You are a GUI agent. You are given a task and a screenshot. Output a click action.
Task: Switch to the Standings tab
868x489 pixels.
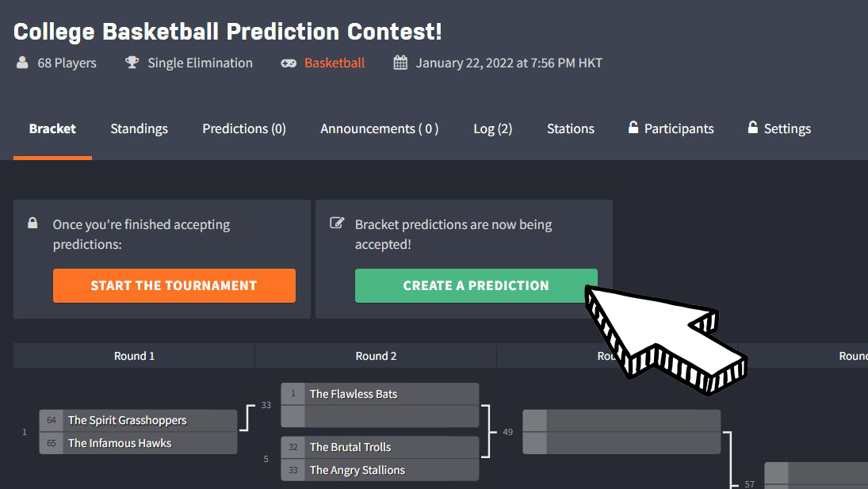[139, 128]
